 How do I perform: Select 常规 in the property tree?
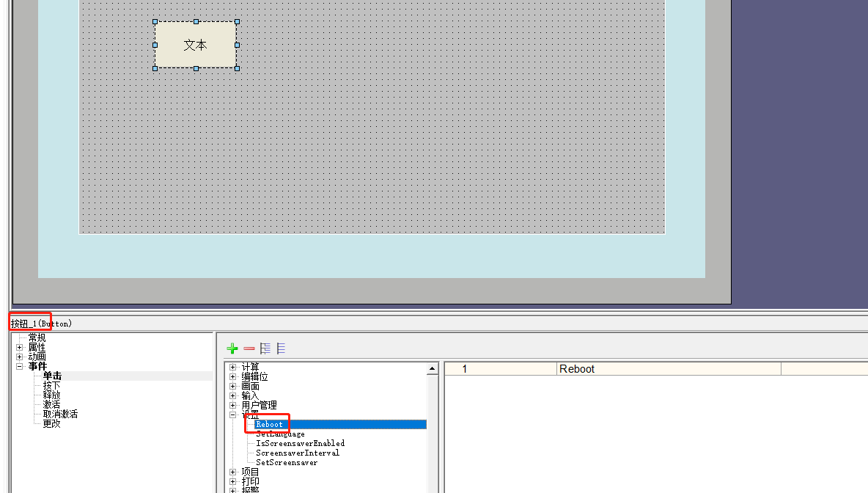pyautogui.click(x=37, y=337)
